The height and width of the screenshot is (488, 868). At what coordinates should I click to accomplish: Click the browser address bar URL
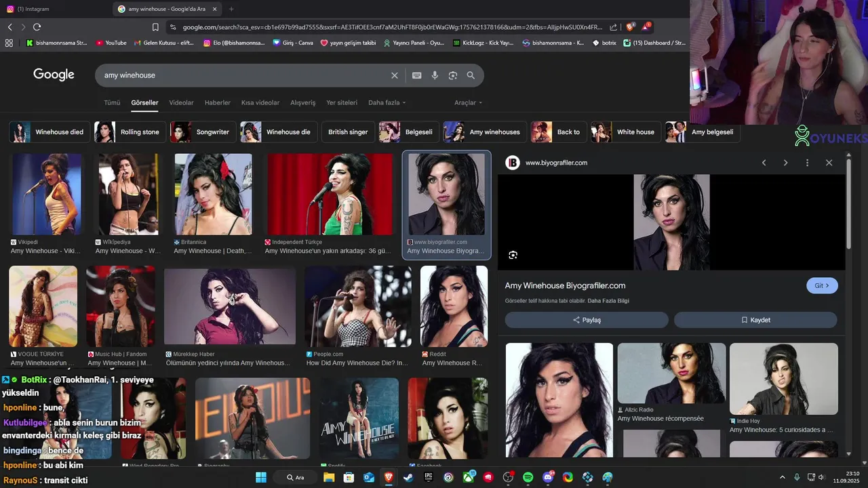[x=392, y=27]
